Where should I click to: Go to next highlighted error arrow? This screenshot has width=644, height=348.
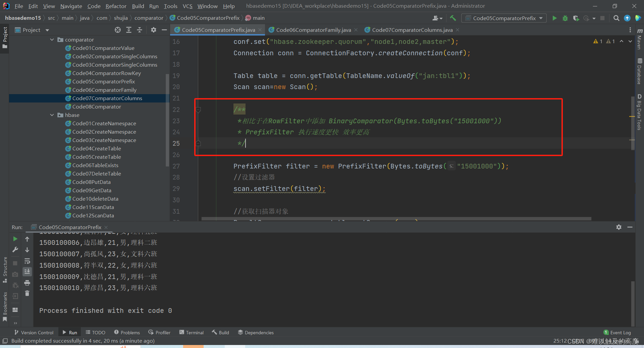630,41
